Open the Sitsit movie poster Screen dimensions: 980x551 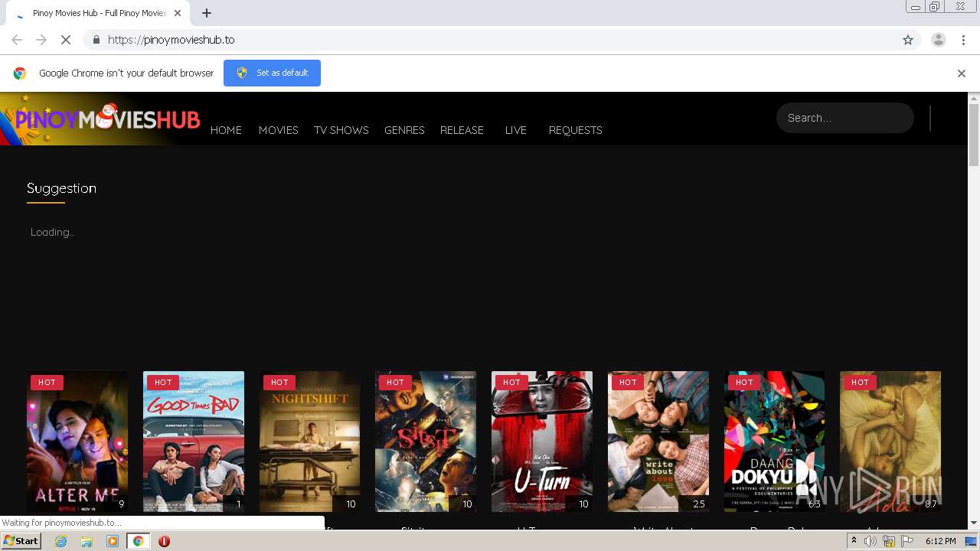pyautogui.click(x=426, y=442)
